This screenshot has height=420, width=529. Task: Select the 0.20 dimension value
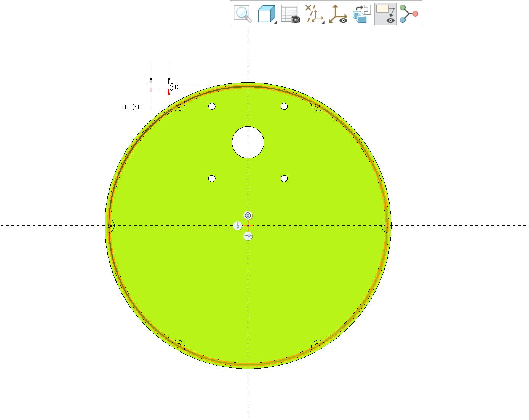[132, 107]
